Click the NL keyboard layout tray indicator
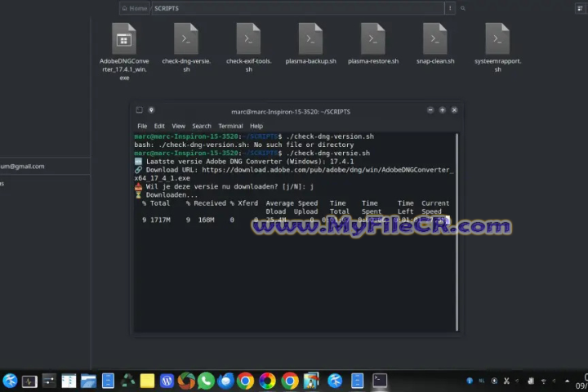This screenshot has height=392, width=588. [x=482, y=381]
